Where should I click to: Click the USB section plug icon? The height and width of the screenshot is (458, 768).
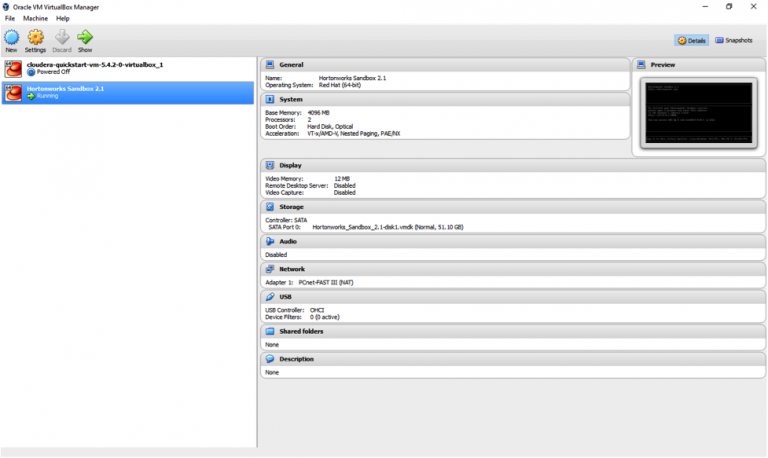(x=270, y=297)
